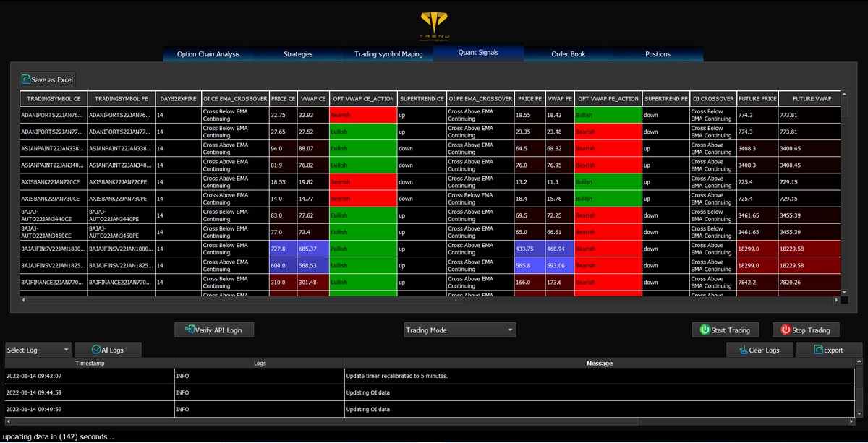Click the VWAP cell 88.07
The width and height of the screenshot is (868, 443).
coord(312,148)
